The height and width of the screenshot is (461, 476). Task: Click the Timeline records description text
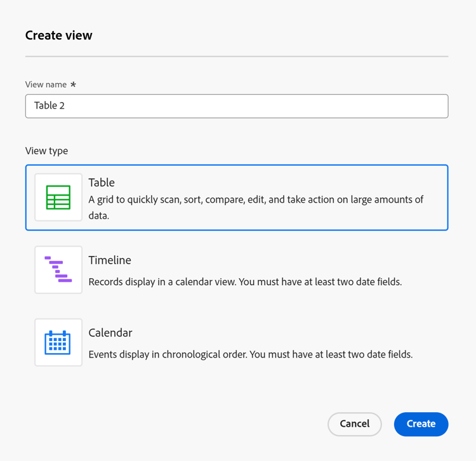(x=245, y=282)
